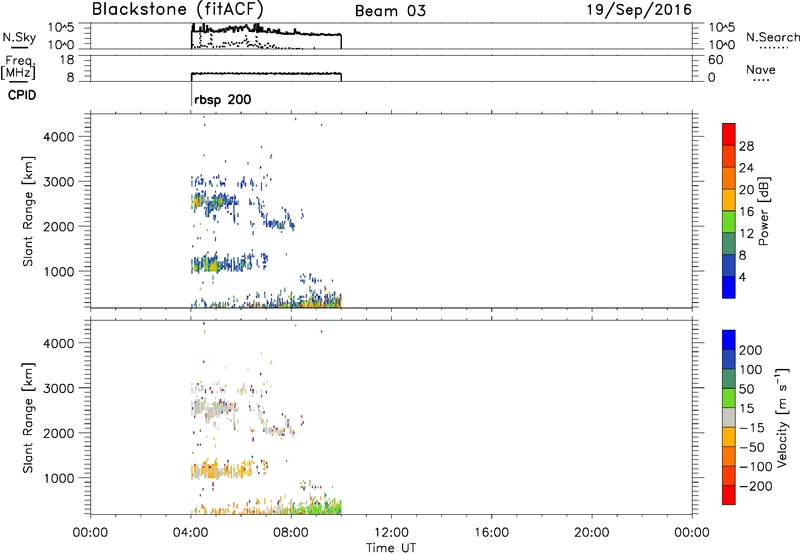Click the '16:00' time axis tick label

point(491,533)
